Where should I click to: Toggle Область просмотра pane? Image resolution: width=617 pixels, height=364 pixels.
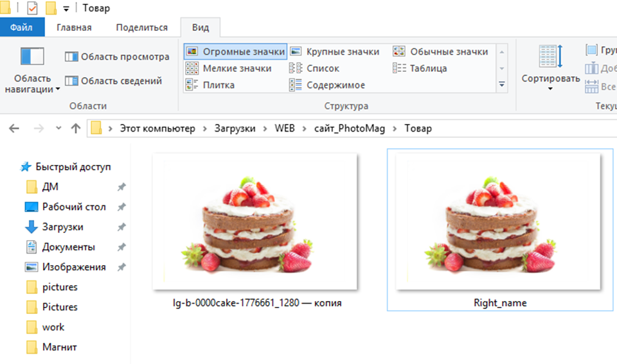click(117, 56)
